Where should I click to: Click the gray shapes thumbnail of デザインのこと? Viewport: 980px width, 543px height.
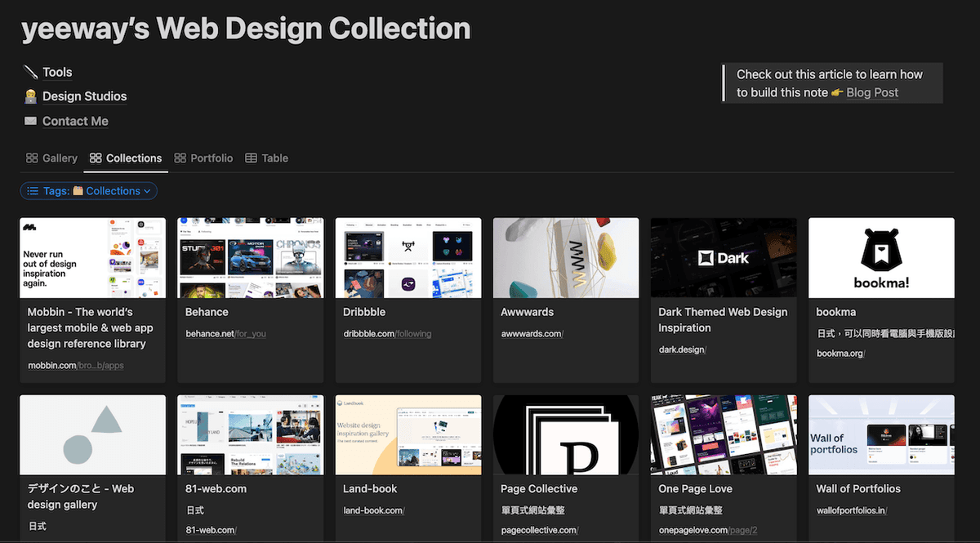click(x=92, y=435)
